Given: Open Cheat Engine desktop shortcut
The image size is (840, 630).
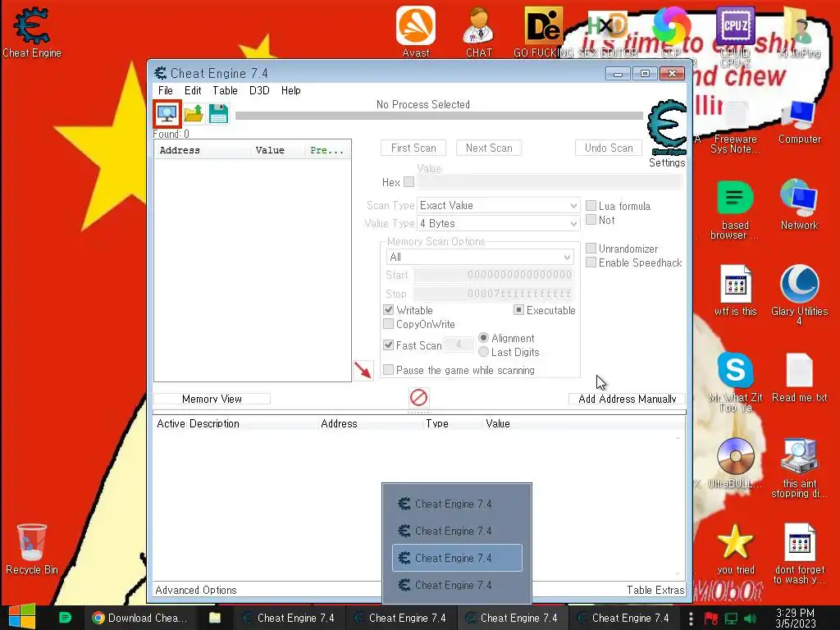Looking at the screenshot, I should pyautogui.click(x=32, y=32).
